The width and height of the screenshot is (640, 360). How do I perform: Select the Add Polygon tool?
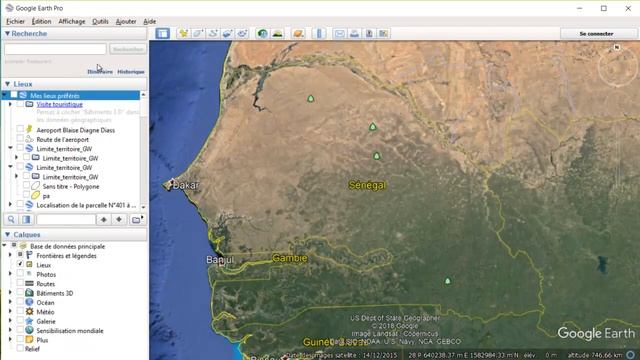click(198, 33)
